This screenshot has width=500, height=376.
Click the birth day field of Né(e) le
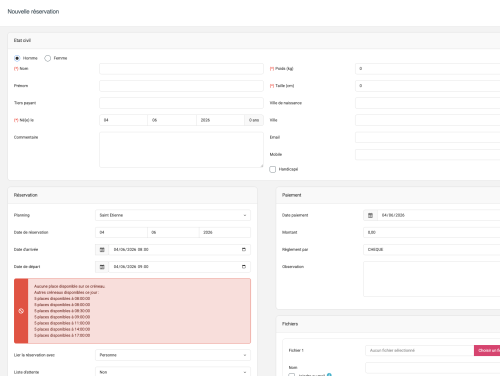pyautogui.click(x=123, y=120)
